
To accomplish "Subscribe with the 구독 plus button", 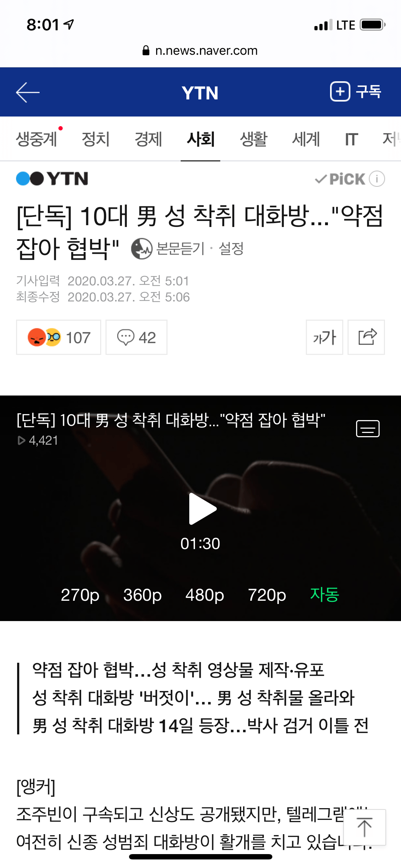I will click(356, 92).
